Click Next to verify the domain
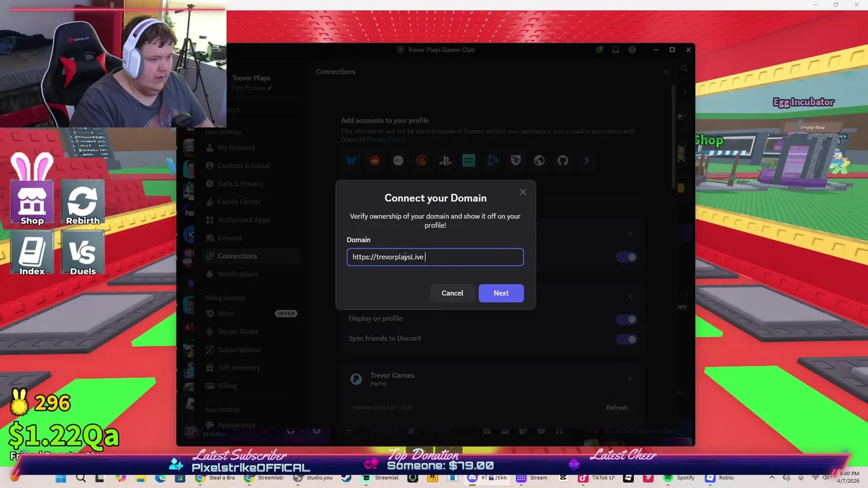 pyautogui.click(x=501, y=293)
